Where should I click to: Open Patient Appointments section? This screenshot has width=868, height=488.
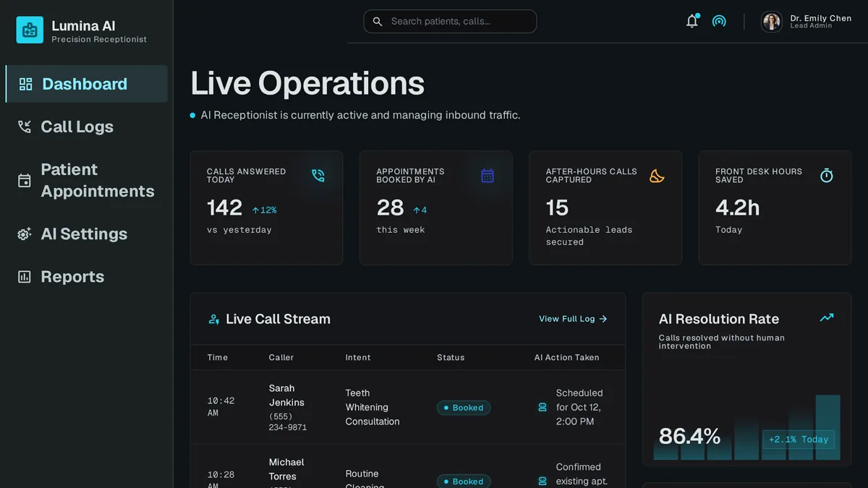(x=87, y=180)
